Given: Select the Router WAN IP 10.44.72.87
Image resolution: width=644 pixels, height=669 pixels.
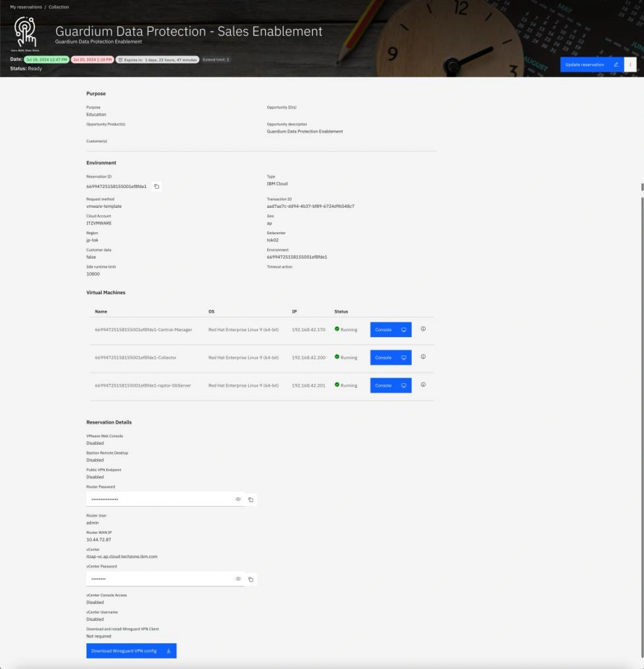Looking at the screenshot, I should pos(98,540).
